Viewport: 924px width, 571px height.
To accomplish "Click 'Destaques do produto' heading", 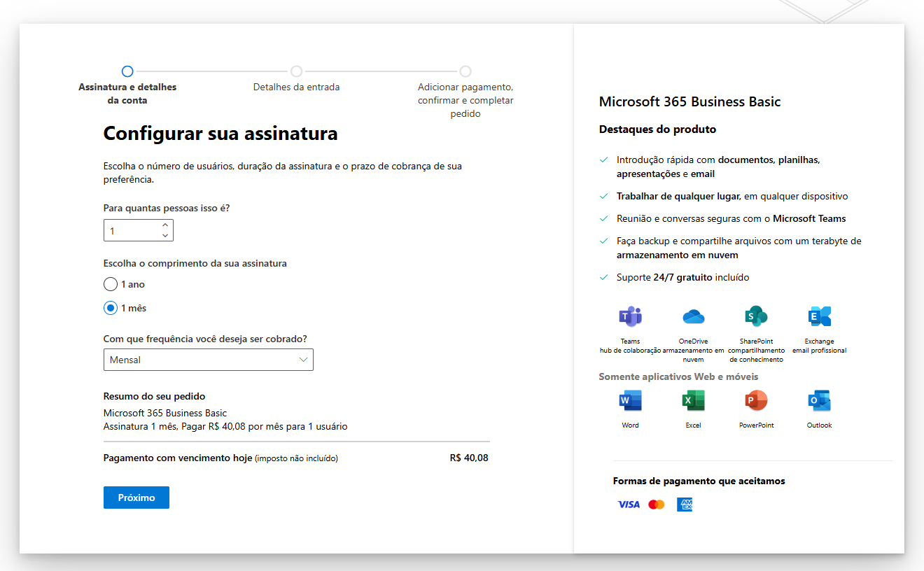I will click(657, 129).
